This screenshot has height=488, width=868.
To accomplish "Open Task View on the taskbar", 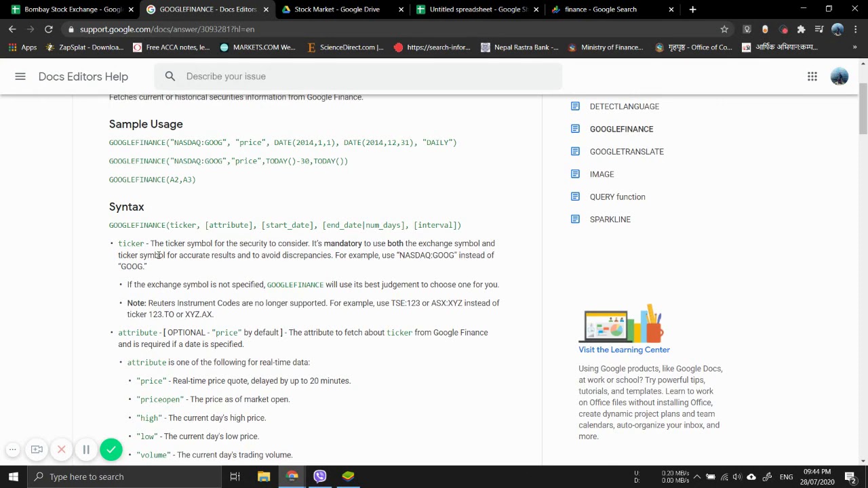I will point(235,476).
